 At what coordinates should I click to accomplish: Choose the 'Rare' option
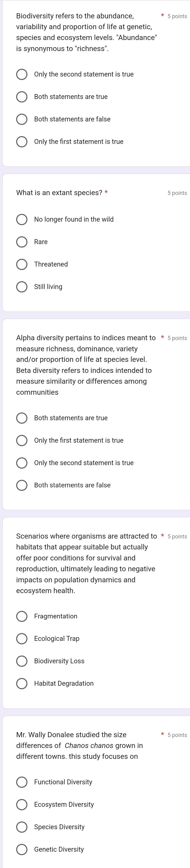pyautogui.click(x=22, y=242)
